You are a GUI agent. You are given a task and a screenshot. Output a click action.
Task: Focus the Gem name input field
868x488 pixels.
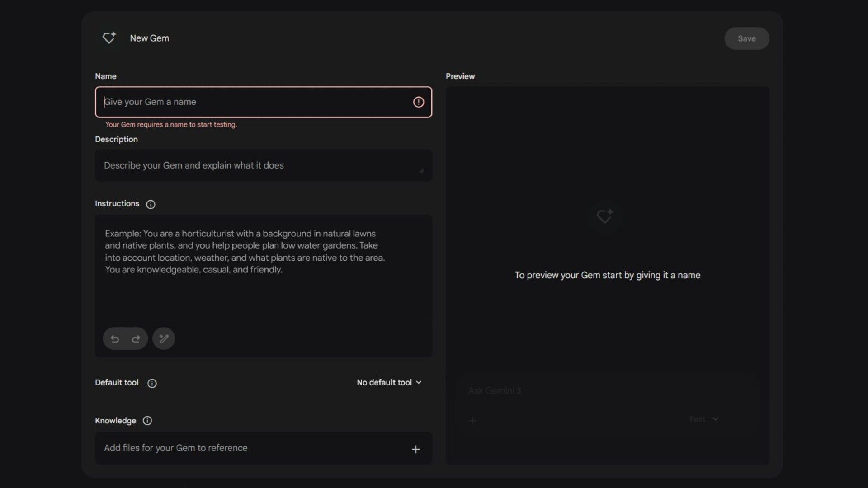pyautogui.click(x=264, y=102)
